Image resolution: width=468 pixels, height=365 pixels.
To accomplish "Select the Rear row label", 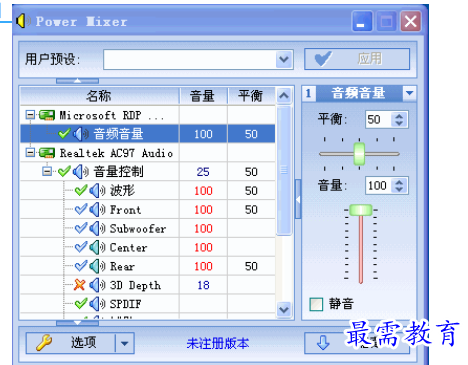I will pos(122,266).
